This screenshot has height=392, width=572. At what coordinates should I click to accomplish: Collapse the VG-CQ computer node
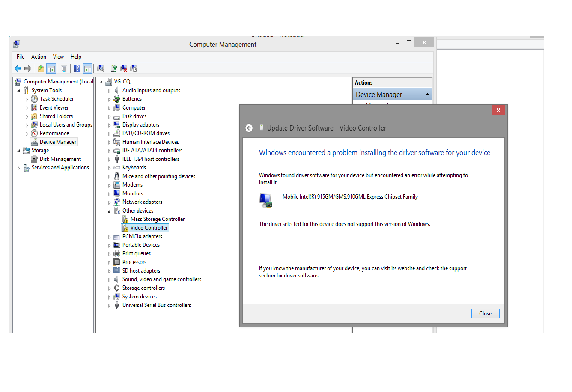(x=101, y=82)
